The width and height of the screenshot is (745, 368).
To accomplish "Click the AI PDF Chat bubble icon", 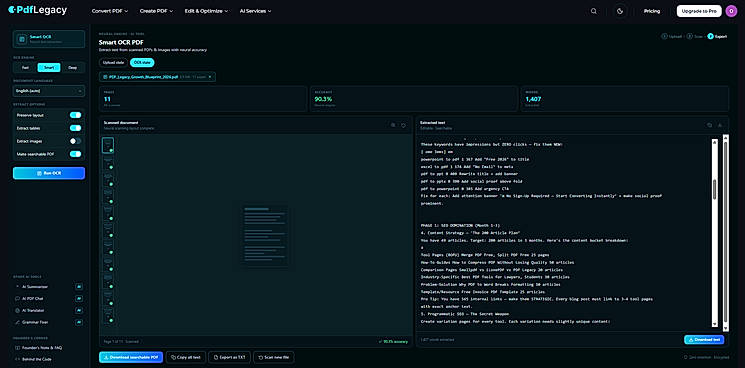I will pos(18,299).
